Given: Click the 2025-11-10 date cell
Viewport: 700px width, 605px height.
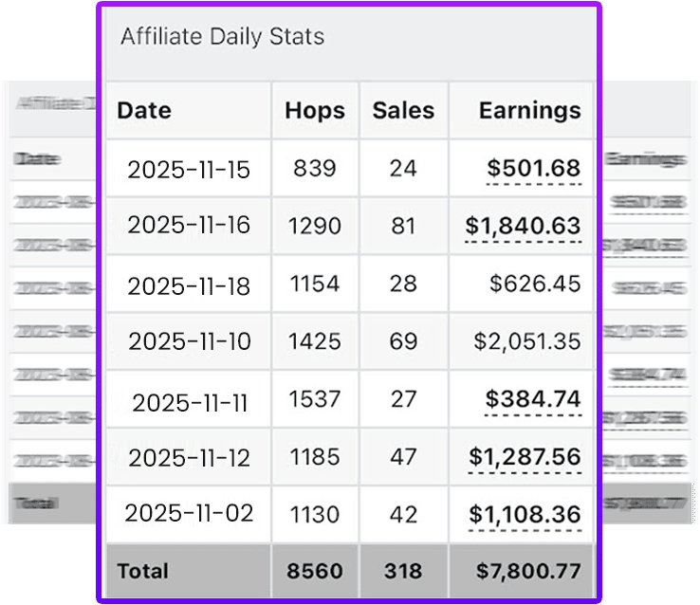Looking at the screenshot, I should tap(189, 341).
